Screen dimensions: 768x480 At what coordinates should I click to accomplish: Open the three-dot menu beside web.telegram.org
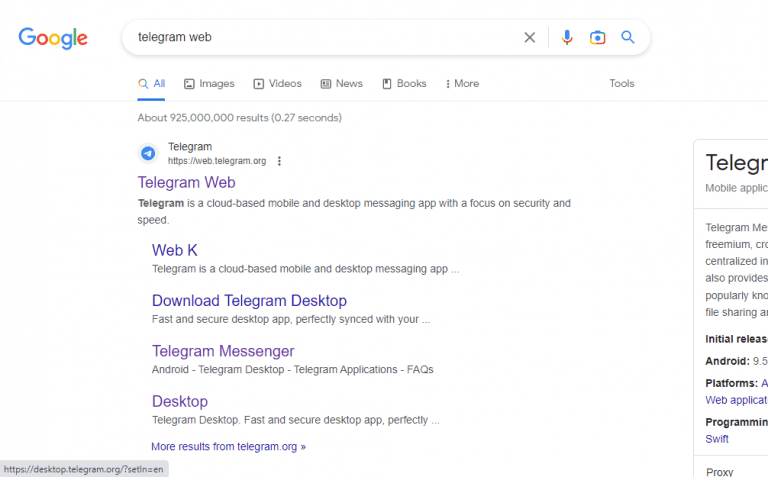point(279,161)
